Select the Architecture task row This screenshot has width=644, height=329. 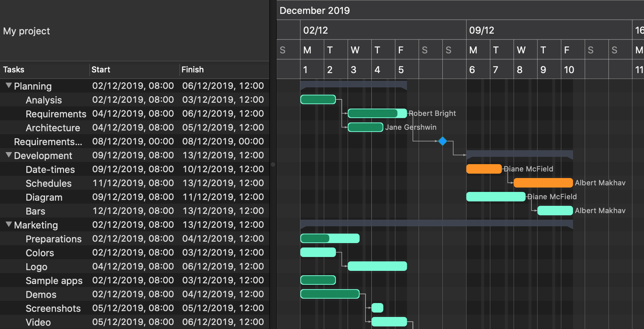53,128
